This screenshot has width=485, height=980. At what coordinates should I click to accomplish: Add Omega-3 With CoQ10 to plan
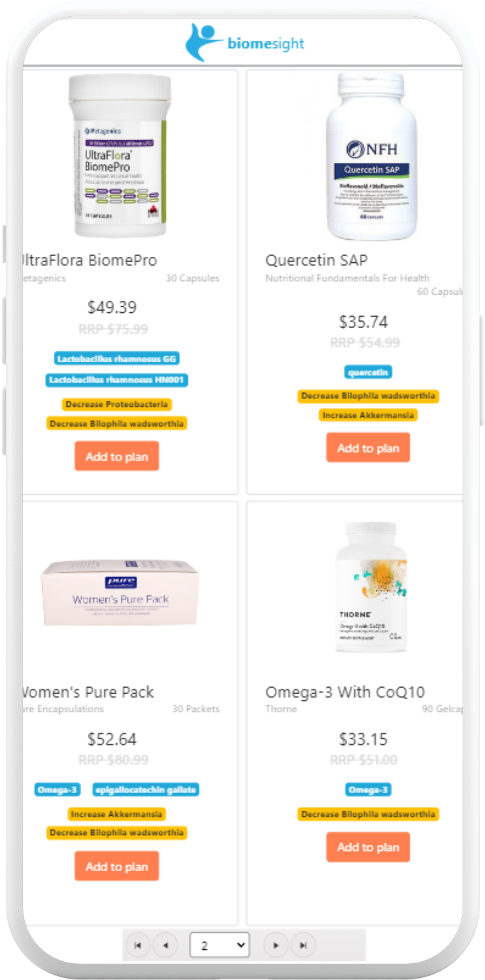point(368,847)
